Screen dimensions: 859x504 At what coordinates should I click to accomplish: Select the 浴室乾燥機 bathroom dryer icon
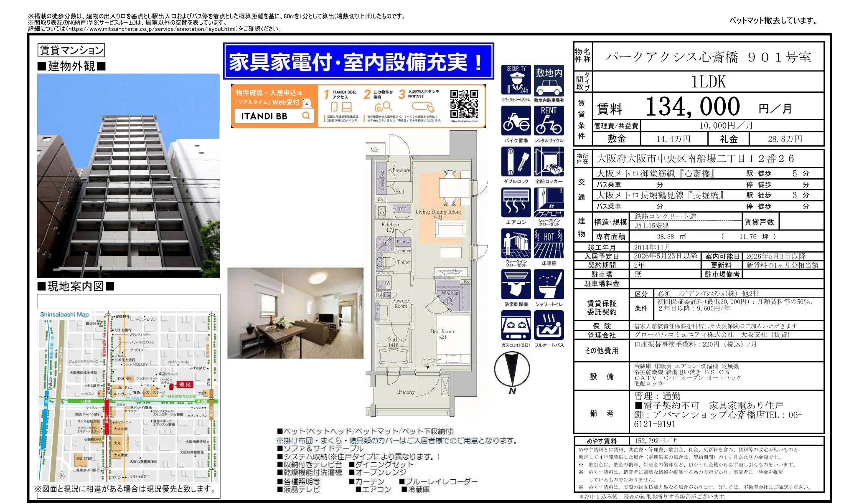(516, 284)
